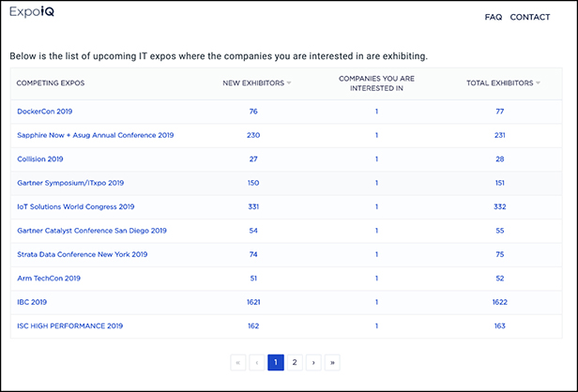Screen dimensions: 578x392
Task: Click total exhibitors value 231
Action: pyautogui.click(x=500, y=135)
